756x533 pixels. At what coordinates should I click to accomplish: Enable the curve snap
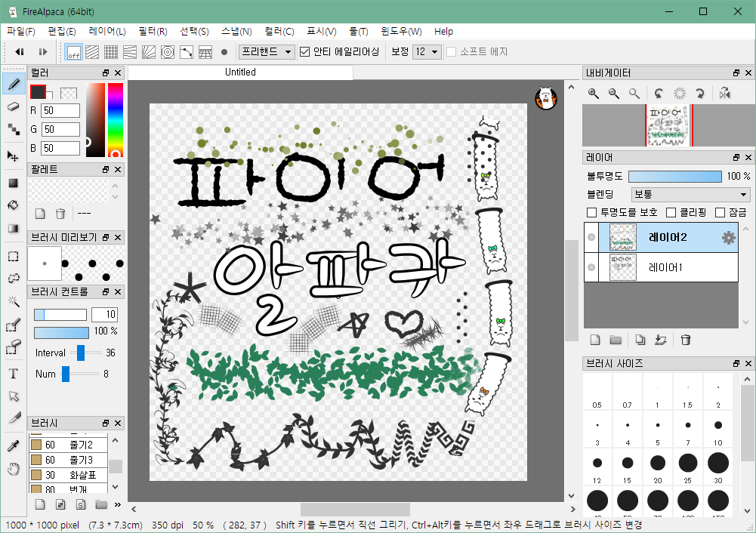click(186, 52)
